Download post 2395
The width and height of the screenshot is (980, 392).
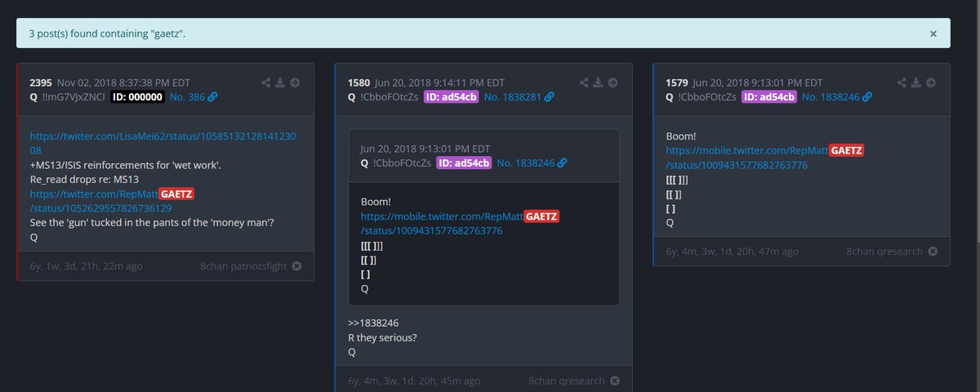click(280, 82)
